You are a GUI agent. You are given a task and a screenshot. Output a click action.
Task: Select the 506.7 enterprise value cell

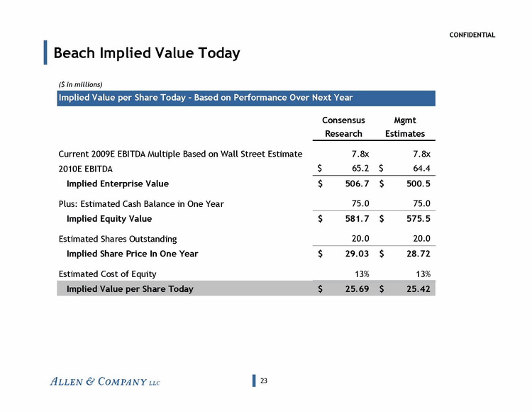pos(350,184)
